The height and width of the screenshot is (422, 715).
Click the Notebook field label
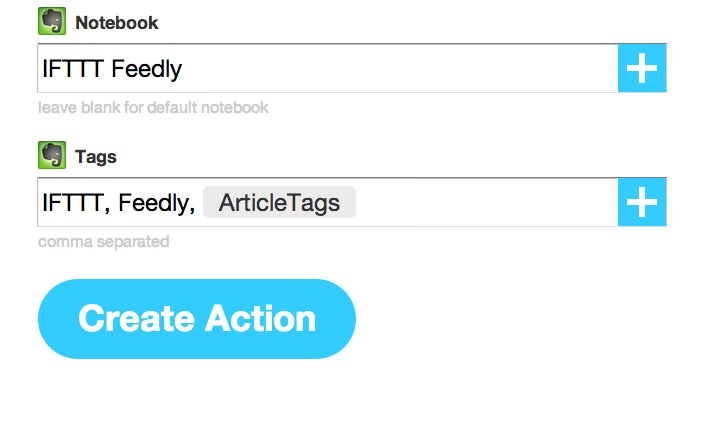(x=117, y=23)
